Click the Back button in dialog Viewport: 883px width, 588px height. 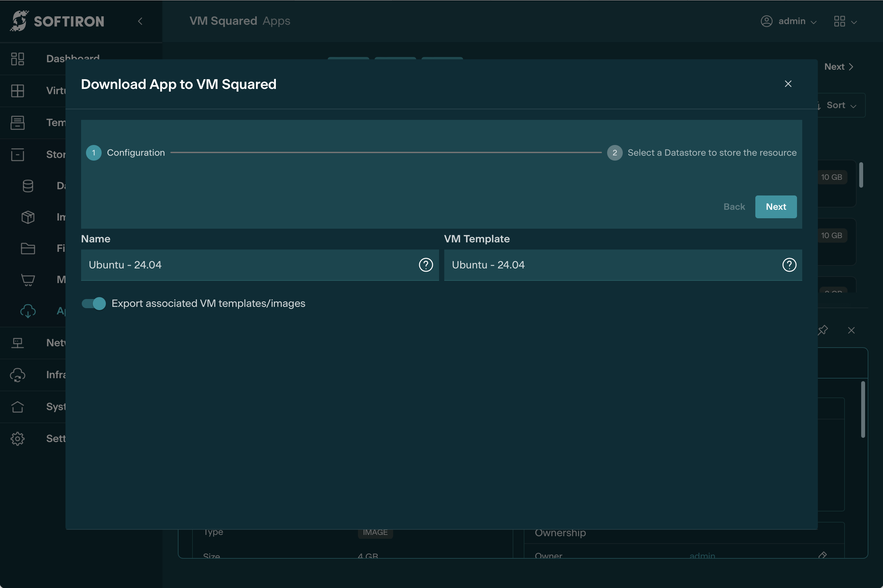[x=734, y=207]
